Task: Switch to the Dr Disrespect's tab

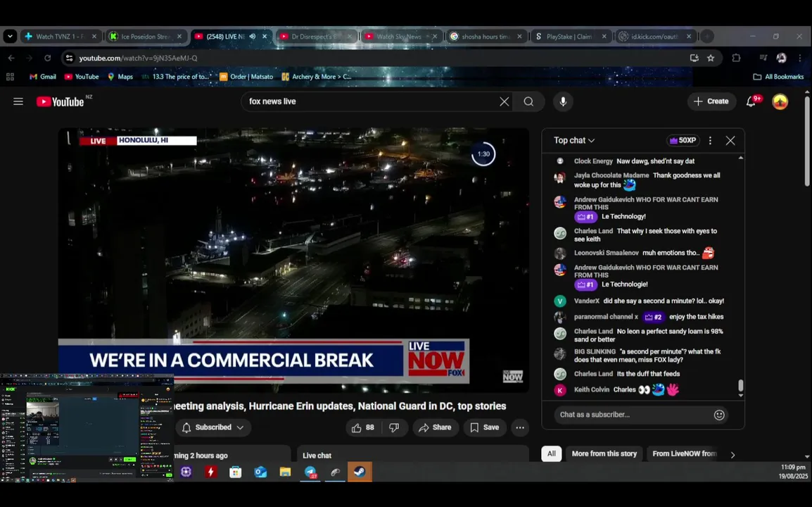Action: pyautogui.click(x=315, y=37)
